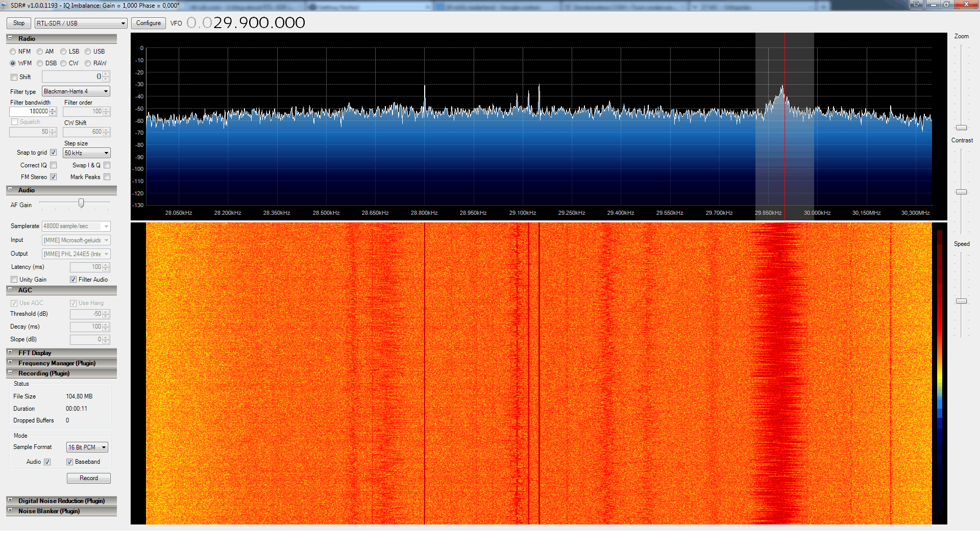The image size is (980, 551).
Task: Expand Digital Noise Reduction plus icon
Action: [10, 500]
